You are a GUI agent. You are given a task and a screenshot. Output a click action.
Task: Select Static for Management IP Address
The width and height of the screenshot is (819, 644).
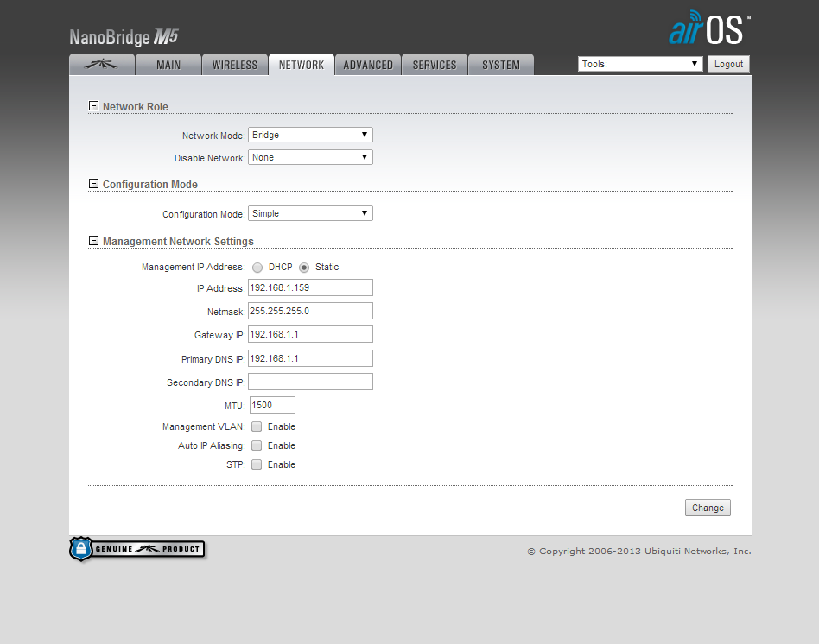tap(304, 268)
